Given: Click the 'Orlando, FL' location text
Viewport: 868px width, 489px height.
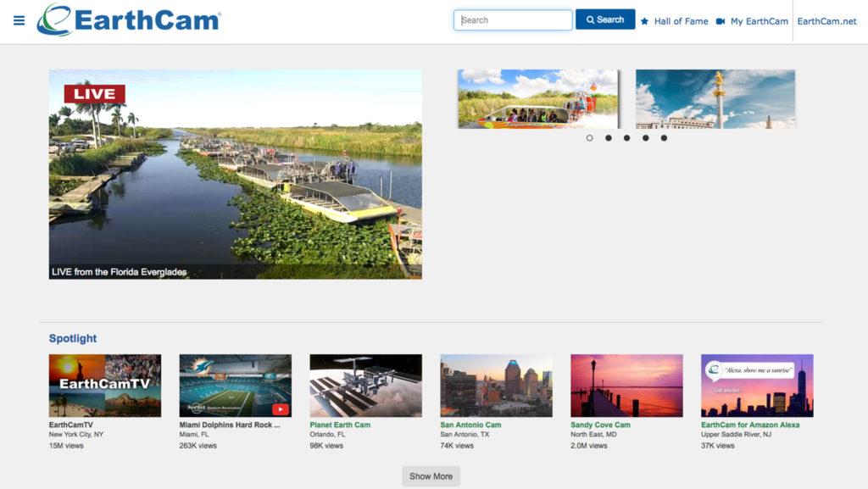Looking at the screenshot, I should [328, 435].
